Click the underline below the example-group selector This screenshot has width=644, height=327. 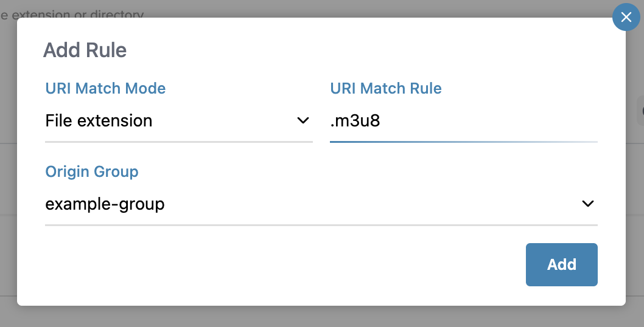coord(321,225)
